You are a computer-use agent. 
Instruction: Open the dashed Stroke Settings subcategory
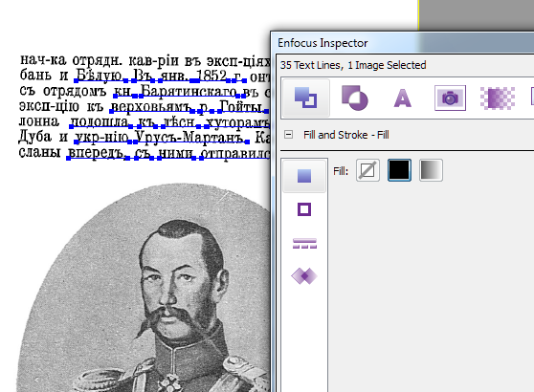tap(304, 243)
